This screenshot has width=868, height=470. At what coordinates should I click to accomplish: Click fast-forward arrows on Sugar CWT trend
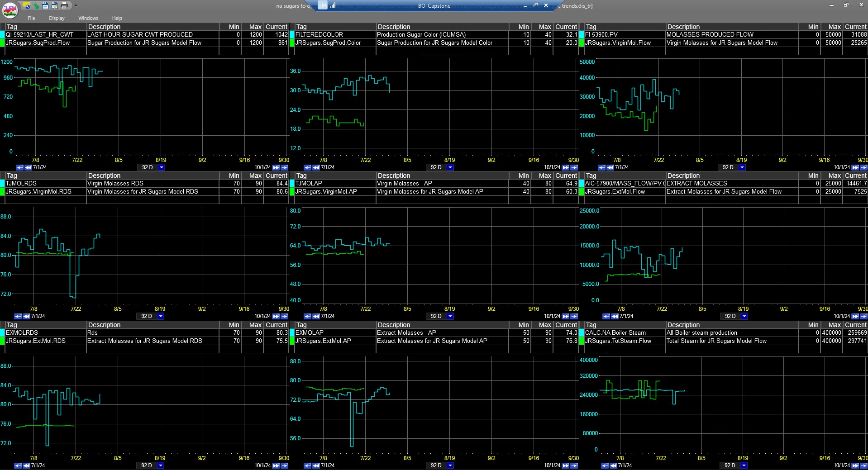coord(276,167)
